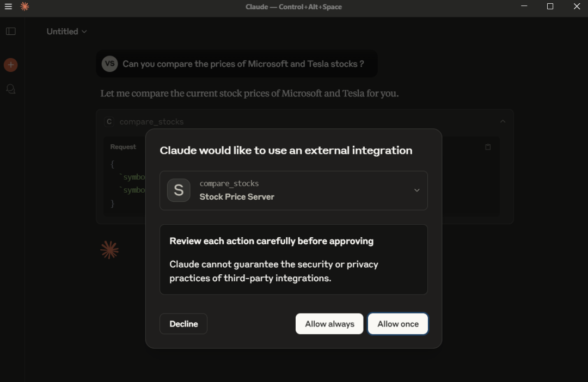Click the VS user avatar

[109, 64]
